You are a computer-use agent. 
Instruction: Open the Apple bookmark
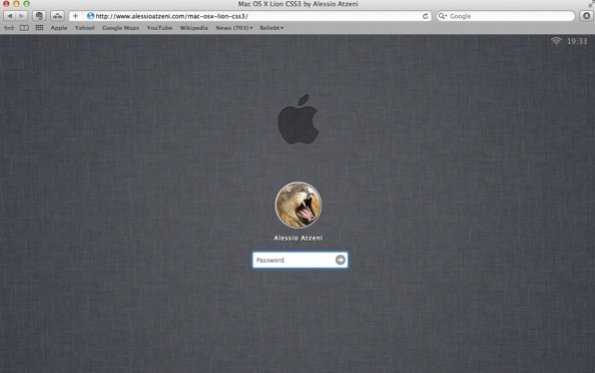point(59,28)
